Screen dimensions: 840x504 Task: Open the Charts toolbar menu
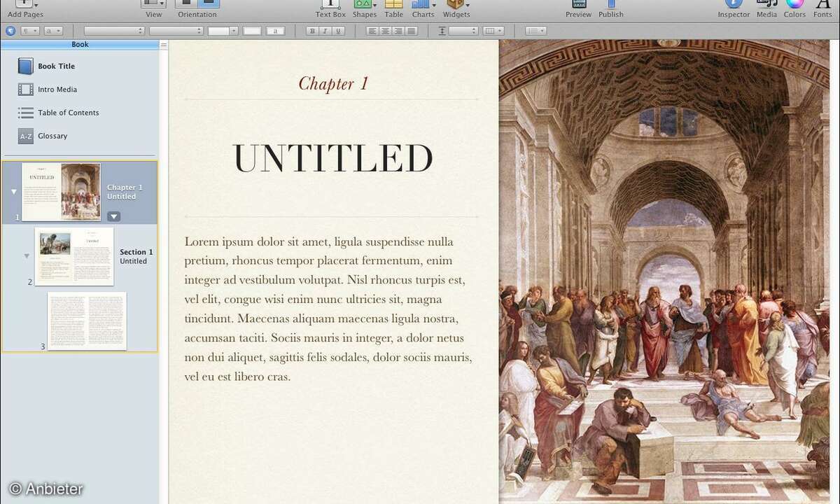[x=423, y=9]
